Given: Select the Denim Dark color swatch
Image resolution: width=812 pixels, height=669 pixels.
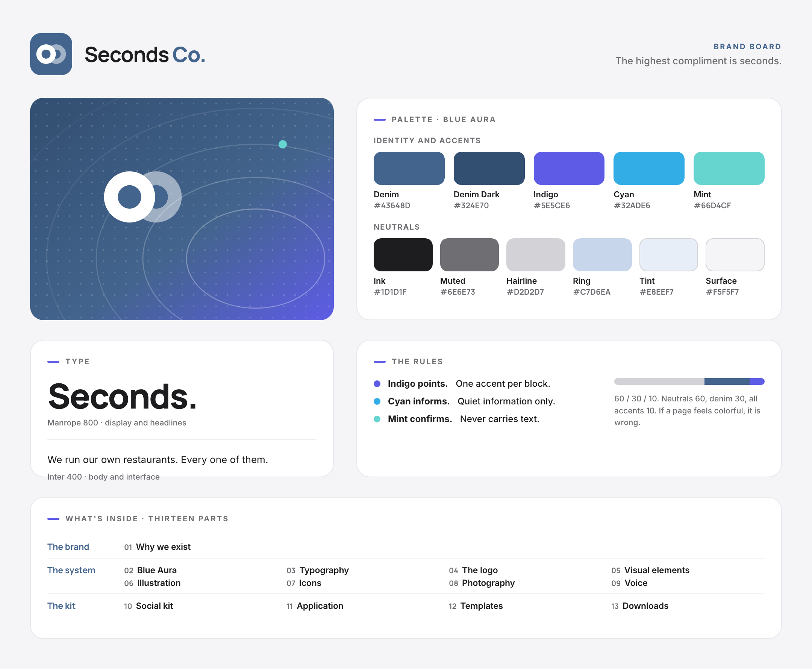Looking at the screenshot, I should point(489,168).
